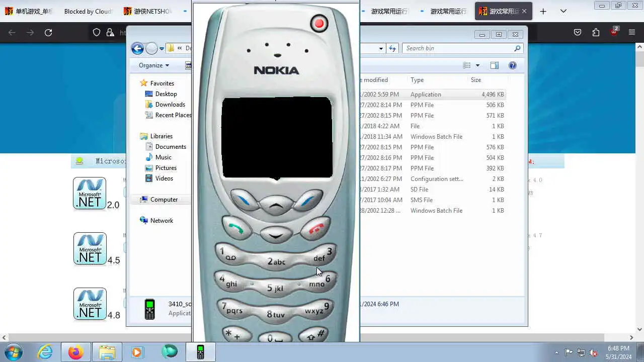Click the up navigation key on phone
The height and width of the screenshot is (362, 644).
[276, 205]
